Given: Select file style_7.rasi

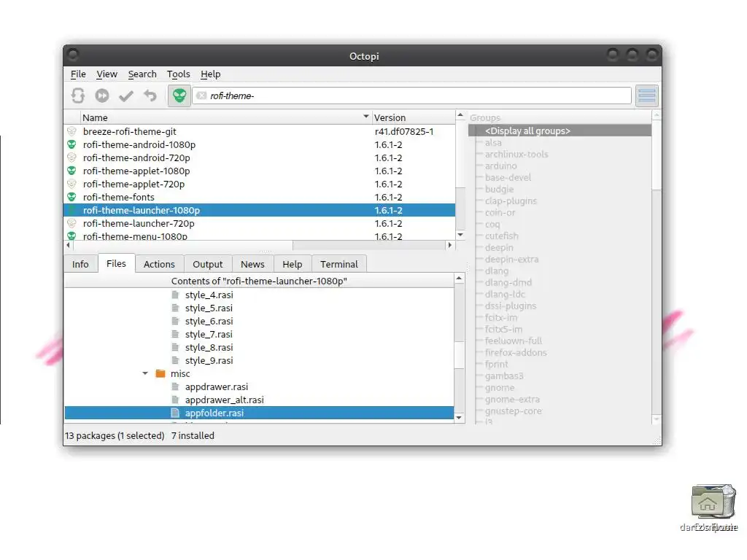Looking at the screenshot, I should coord(209,334).
